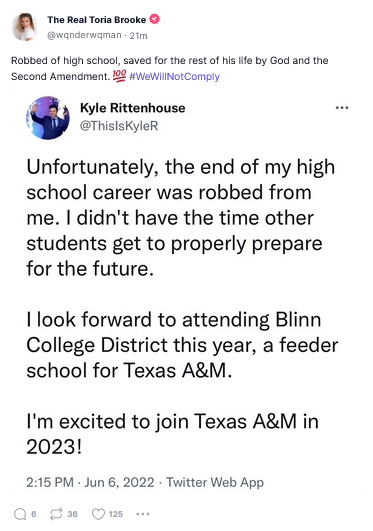Screen dimensions: 373x531
Task: Click the embedded tweet's date Jun 6, 2022
Action: click(119, 482)
